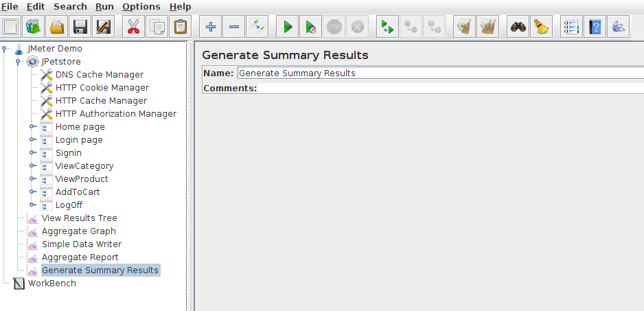Select the WorkBench node
This screenshot has height=311, width=644.
coord(51,284)
